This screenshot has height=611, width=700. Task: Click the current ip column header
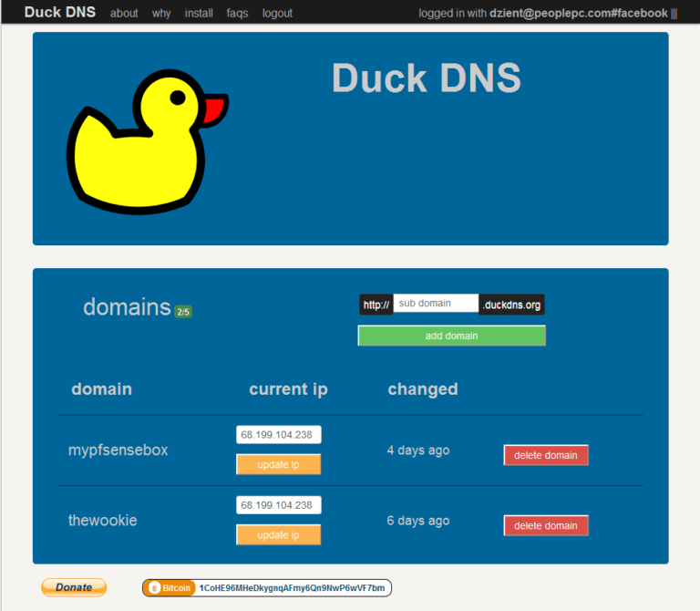point(288,389)
